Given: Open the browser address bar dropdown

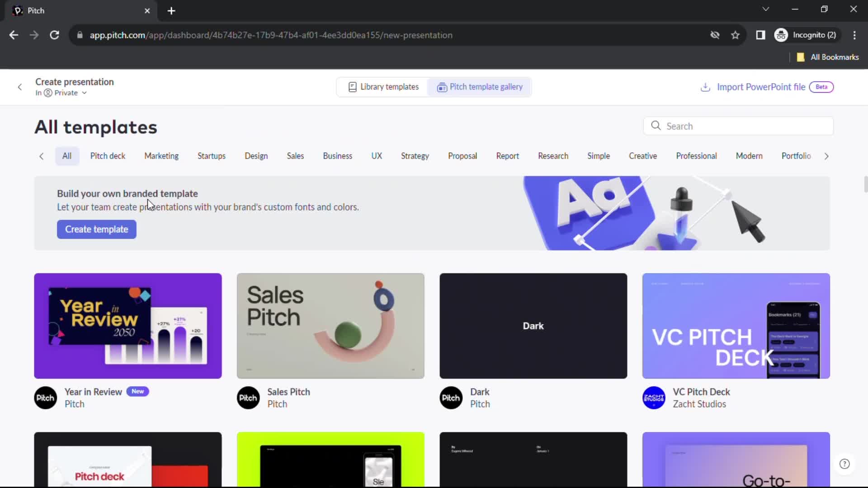Looking at the screenshot, I should [764, 9].
